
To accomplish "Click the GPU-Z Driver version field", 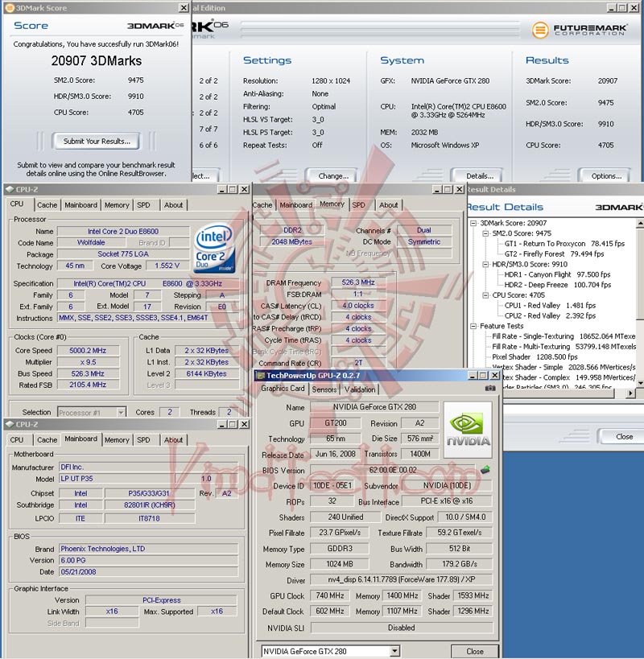I will [401, 579].
